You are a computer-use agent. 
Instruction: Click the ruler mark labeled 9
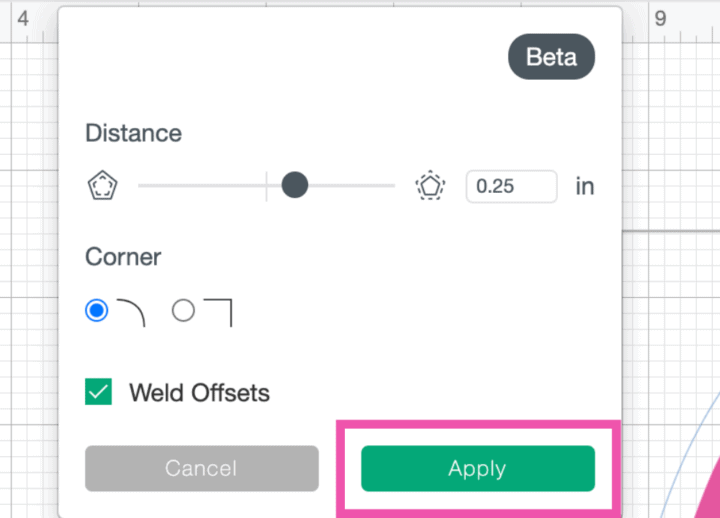[660, 18]
